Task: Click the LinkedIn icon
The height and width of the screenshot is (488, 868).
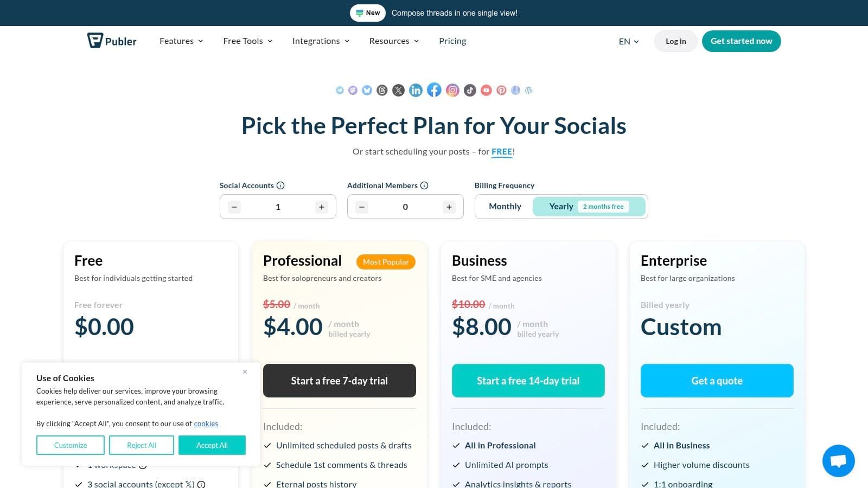Action: coord(416,90)
